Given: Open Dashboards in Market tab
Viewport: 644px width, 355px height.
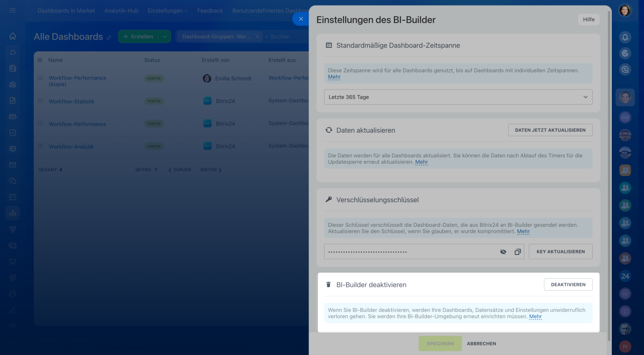Looking at the screenshot, I should pyautogui.click(x=66, y=11).
